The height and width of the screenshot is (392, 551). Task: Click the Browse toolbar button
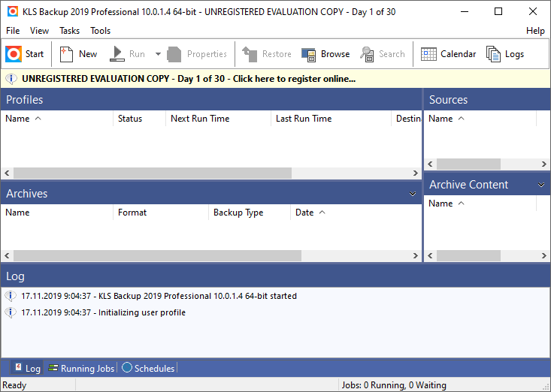point(325,54)
